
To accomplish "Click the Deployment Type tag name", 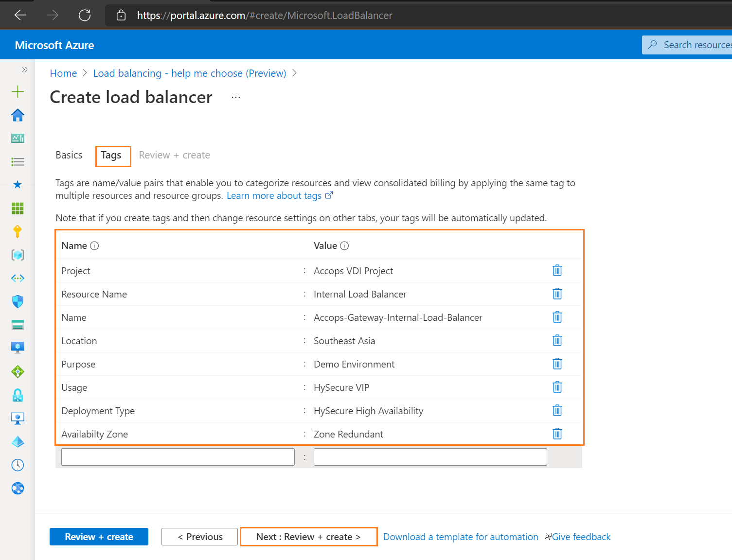I will tap(98, 411).
